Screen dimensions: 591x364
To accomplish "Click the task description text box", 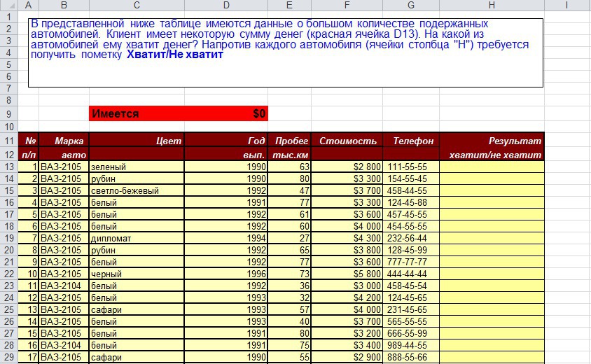I will coord(286,52).
